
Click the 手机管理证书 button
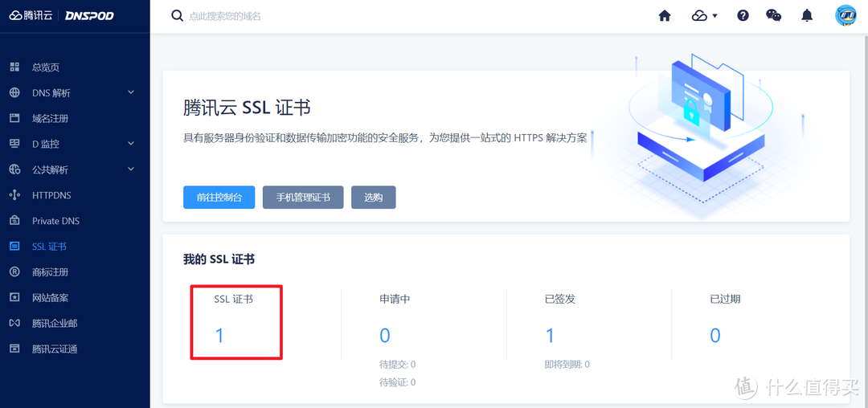point(303,198)
